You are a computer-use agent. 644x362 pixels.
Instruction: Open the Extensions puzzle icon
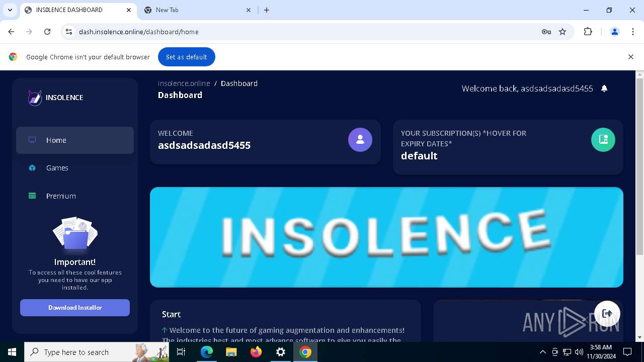(x=588, y=32)
